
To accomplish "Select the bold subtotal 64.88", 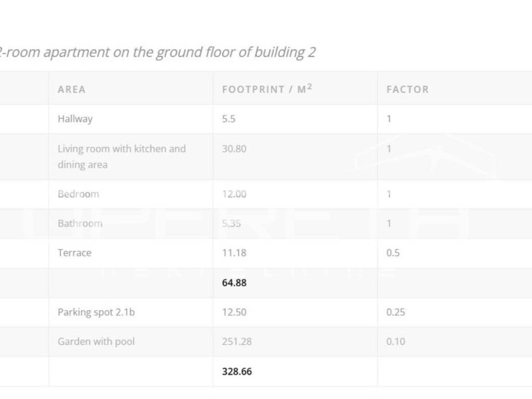I will coord(234,283).
